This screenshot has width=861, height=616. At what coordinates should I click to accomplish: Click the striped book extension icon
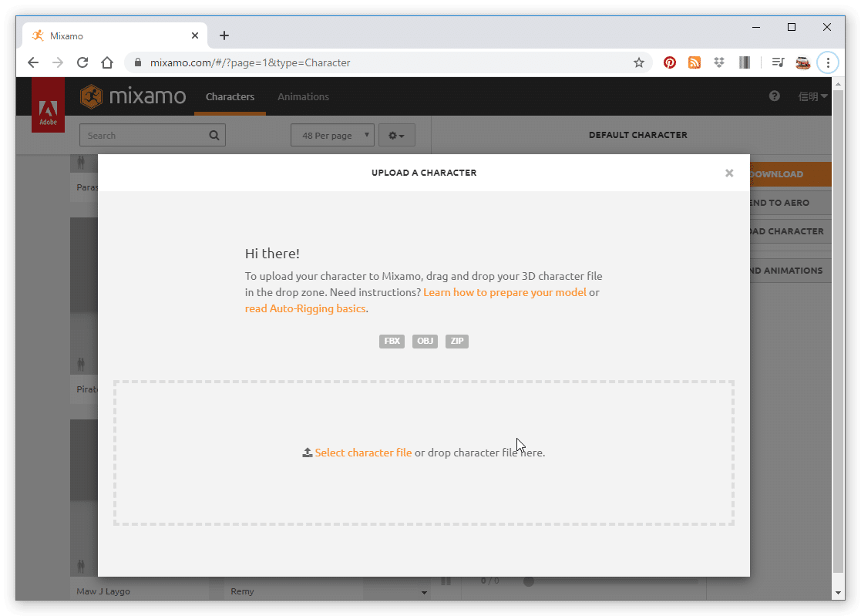[744, 62]
